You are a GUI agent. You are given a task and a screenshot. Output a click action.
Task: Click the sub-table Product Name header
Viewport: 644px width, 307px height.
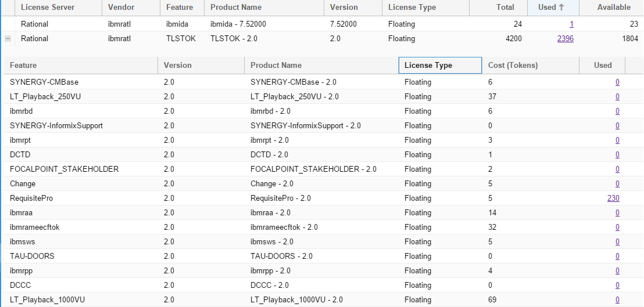point(276,66)
